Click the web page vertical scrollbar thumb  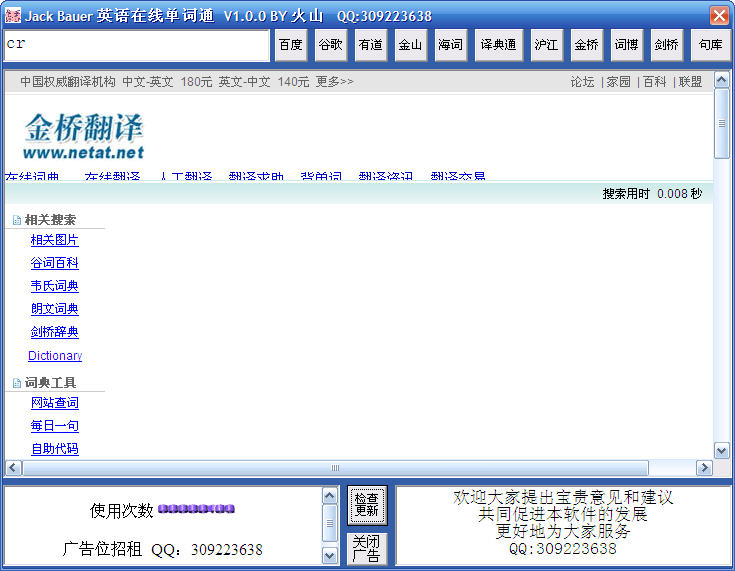(x=721, y=124)
